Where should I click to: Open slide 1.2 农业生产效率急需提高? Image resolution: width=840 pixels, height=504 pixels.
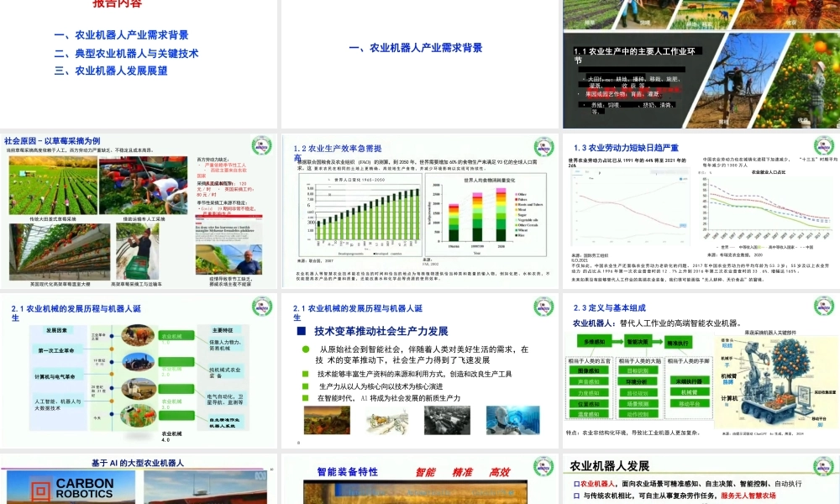(x=419, y=212)
